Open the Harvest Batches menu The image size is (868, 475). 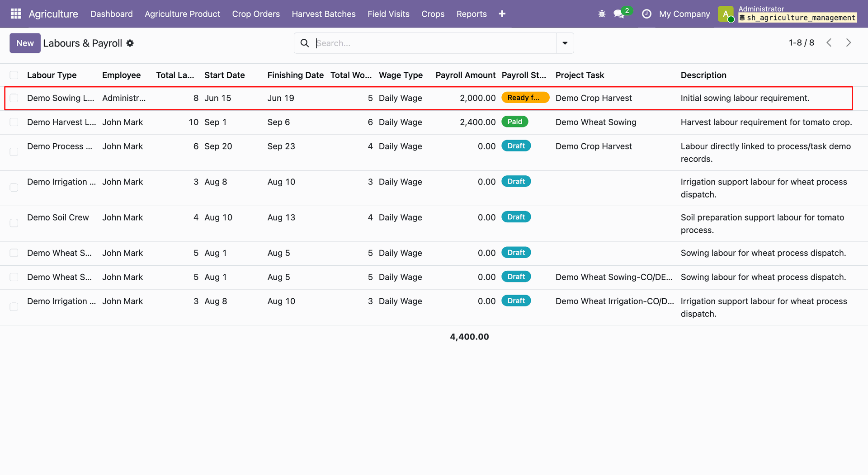tap(324, 14)
